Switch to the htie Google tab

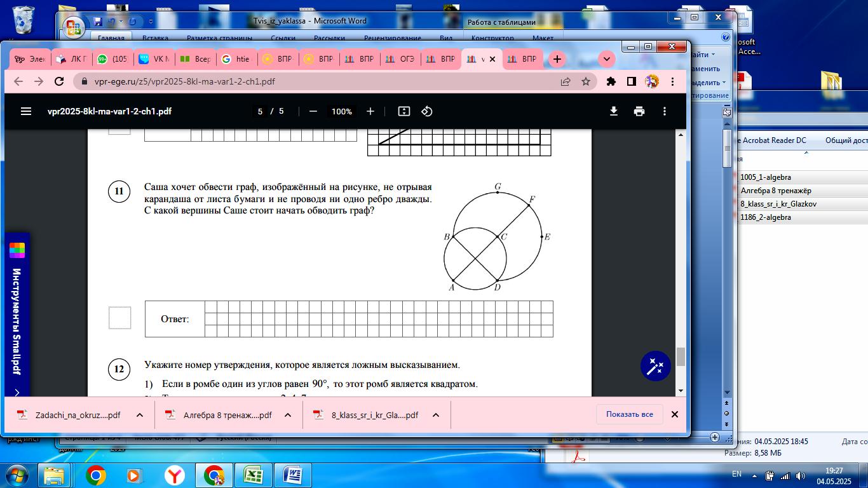point(236,59)
